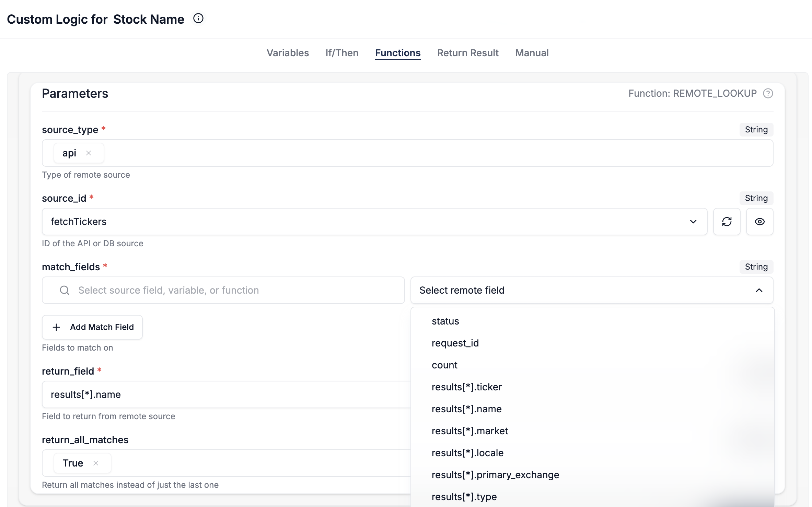Click the Function: REMOTE_LOOKUP label

coord(692,93)
